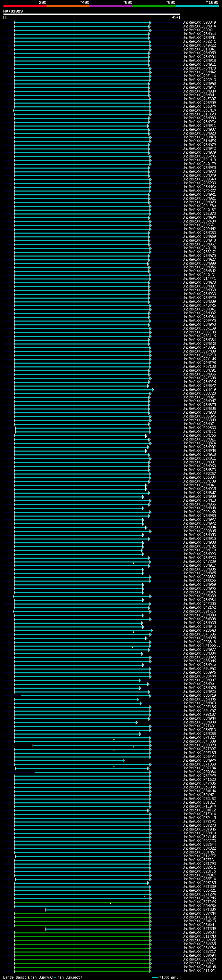Image resolution: width=222 pixels, height=980 pixels.
Task: Select hit label UniRef100_B5LML0
Action: 199,110
